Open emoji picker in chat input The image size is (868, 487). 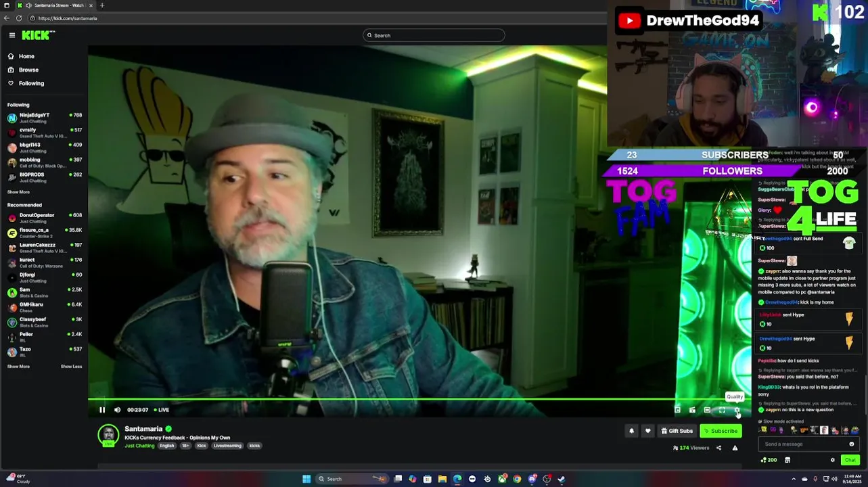851,444
